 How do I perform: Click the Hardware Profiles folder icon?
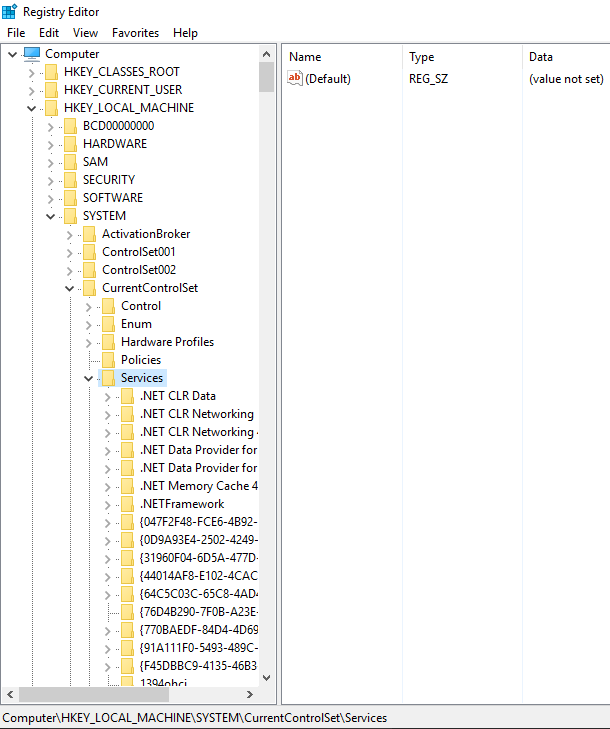pyautogui.click(x=108, y=342)
